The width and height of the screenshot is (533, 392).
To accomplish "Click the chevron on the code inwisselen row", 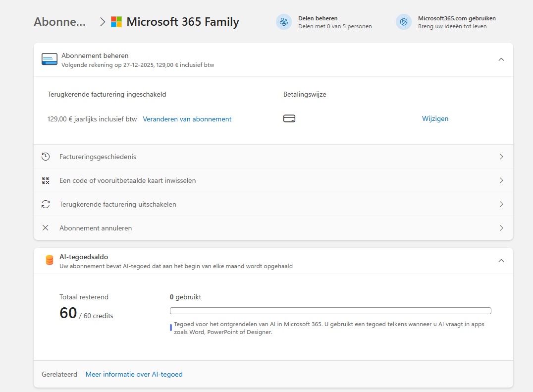I will pyautogui.click(x=501, y=180).
